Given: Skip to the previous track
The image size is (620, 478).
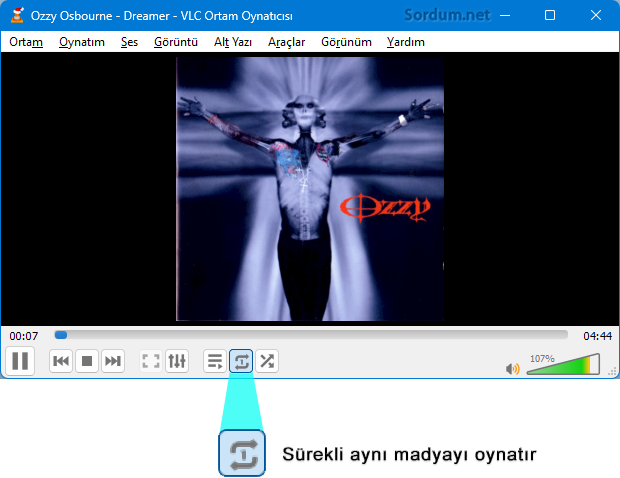Looking at the screenshot, I should click(61, 361).
